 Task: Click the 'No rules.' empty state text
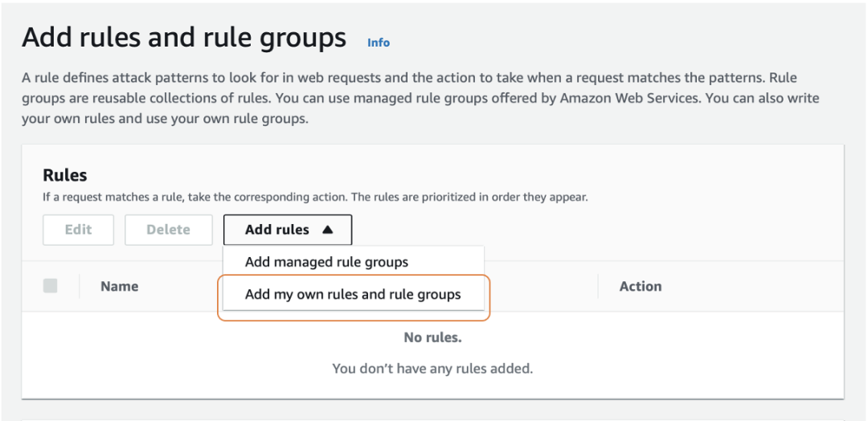[432, 337]
